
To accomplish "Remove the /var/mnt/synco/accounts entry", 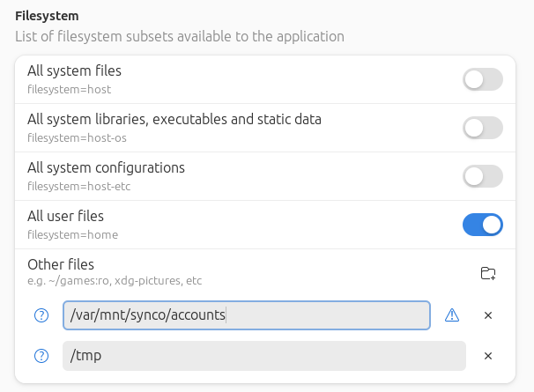I will (488, 315).
